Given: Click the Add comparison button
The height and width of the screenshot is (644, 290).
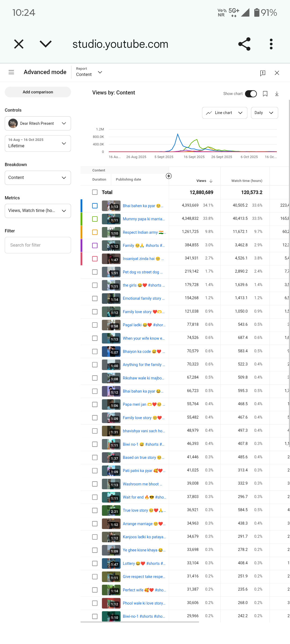Looking at the screenshot, I should pyautogui.click(x=38, y=92).
